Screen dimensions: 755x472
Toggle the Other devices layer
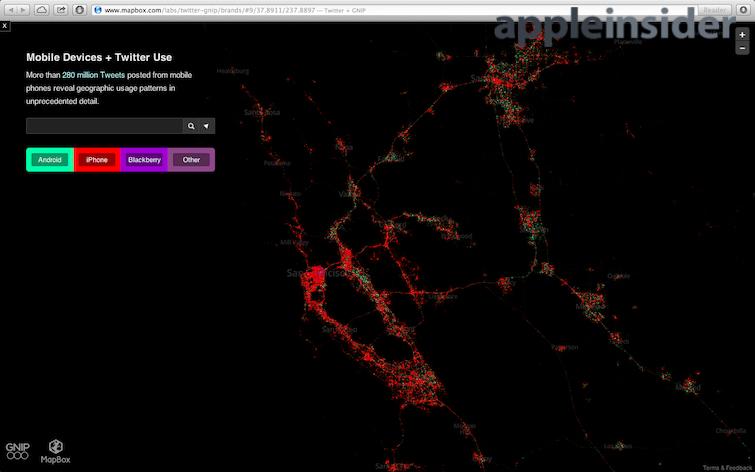pos(191,160)
